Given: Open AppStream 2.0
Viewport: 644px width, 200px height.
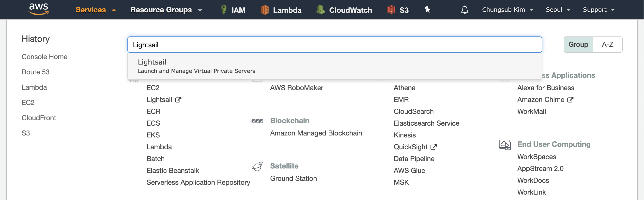Looking at the screenshot, I should [540, 168].
